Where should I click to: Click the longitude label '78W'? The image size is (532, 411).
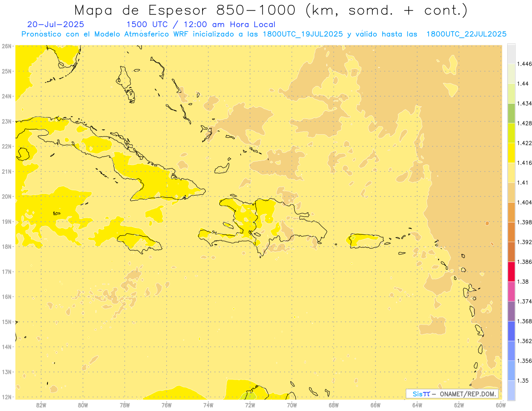[x=125, y=405]
